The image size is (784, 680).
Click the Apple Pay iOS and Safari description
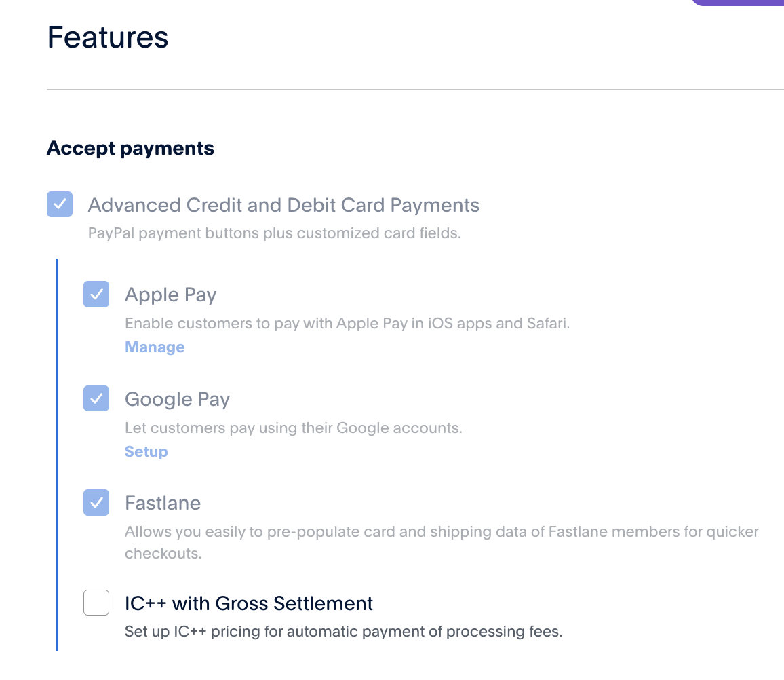tap(347, 323)
